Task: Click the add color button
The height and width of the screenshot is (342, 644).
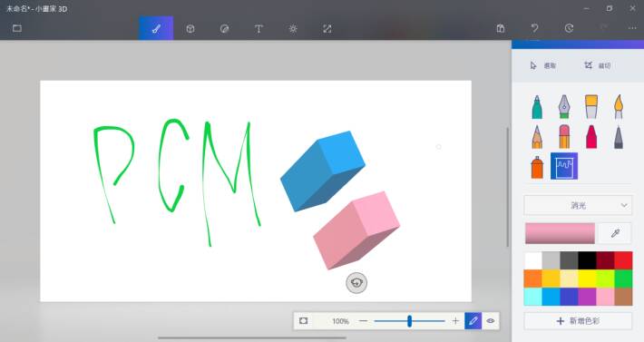Action: (578, 321)
